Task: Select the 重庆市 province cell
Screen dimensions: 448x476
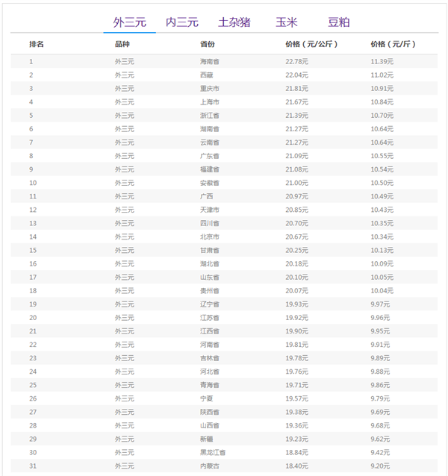Action: (x=210, y=88)
